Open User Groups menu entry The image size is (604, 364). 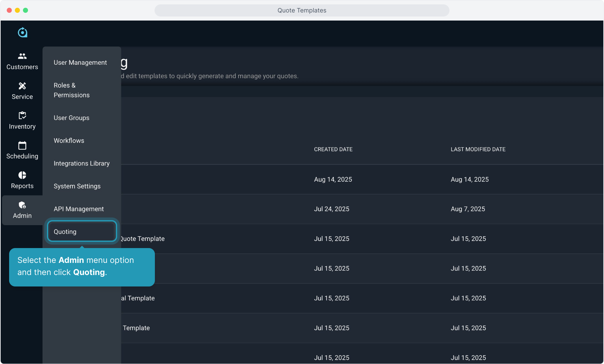(71, 118)
